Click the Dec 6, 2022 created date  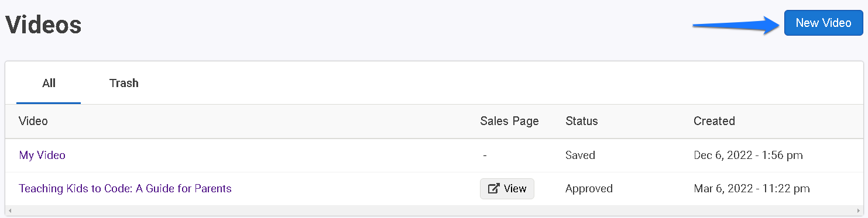pos(748,155)
